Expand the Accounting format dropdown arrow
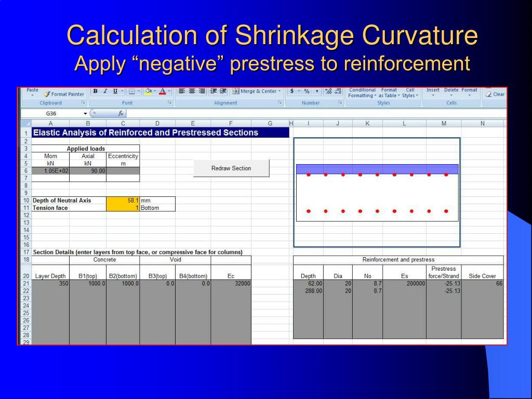The width and height of the screenshot is (532, 399). click(299, 91)
